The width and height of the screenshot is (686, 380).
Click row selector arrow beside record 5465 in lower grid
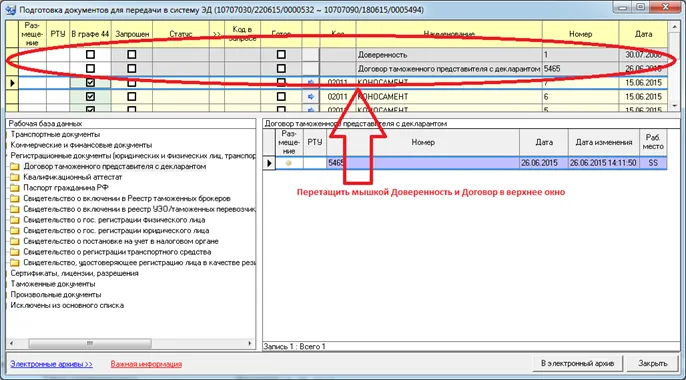269,163
